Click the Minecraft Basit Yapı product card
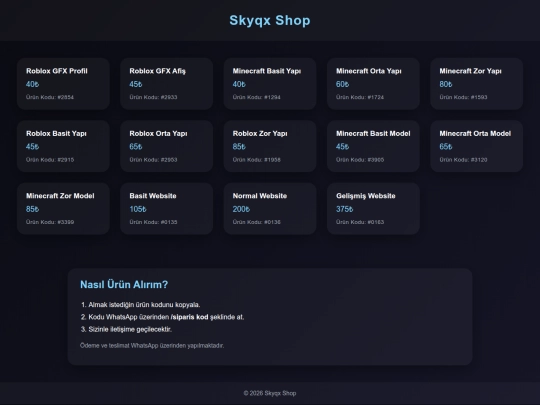 point(270,84)
